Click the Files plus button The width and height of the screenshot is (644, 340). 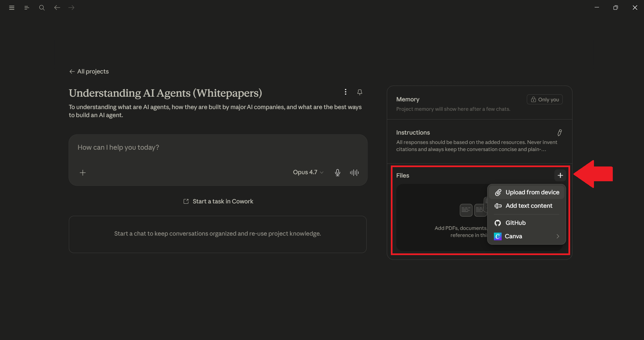point(560,175)
